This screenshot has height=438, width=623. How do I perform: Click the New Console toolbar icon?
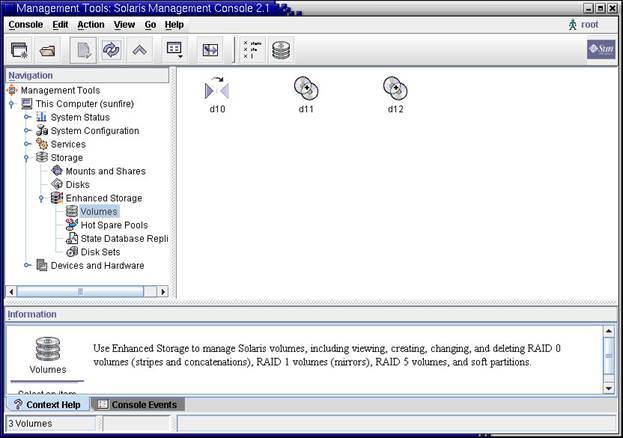19,50
